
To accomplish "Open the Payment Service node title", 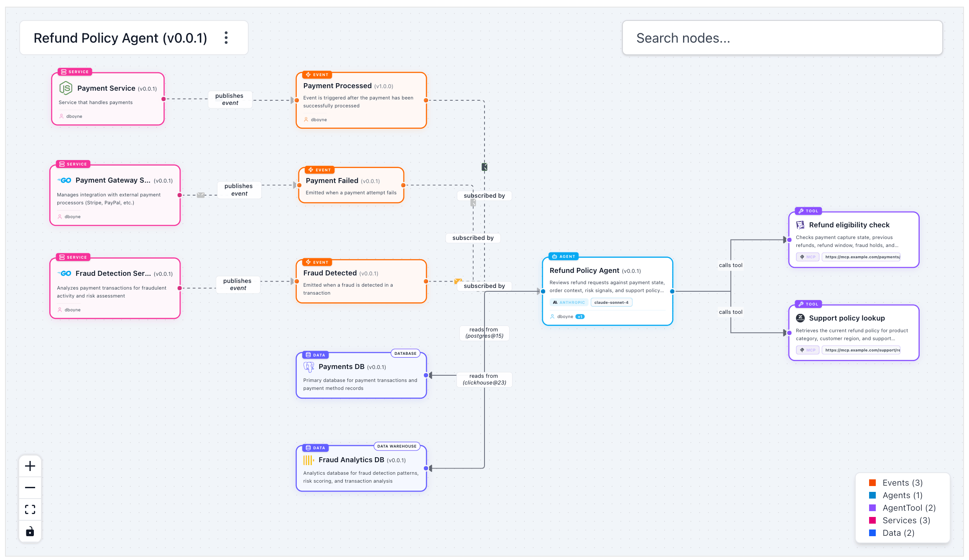I will click(x=106, y=88).
